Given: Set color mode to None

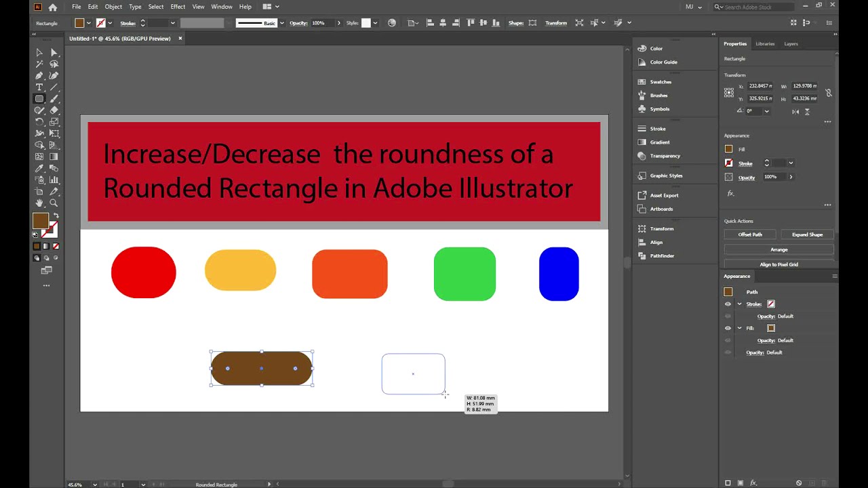Looking at the screenshot, I should click(x=56, y=246).
